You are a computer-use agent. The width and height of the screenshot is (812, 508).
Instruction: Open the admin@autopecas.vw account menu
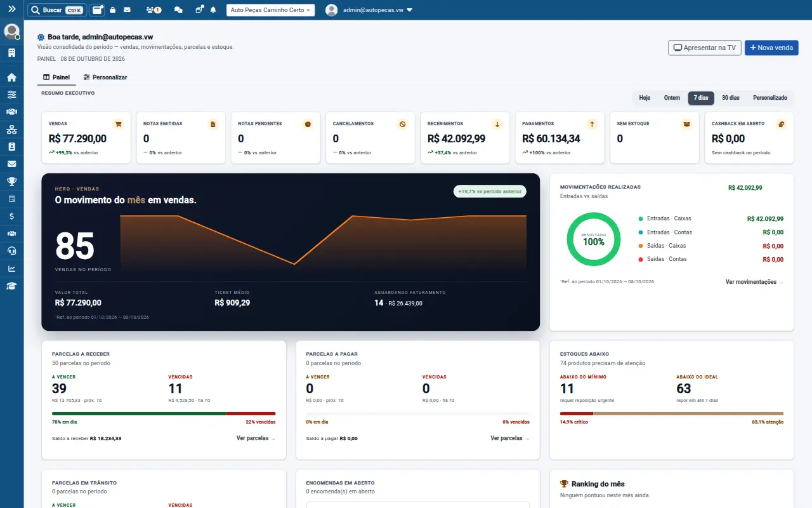pos(369,10)
